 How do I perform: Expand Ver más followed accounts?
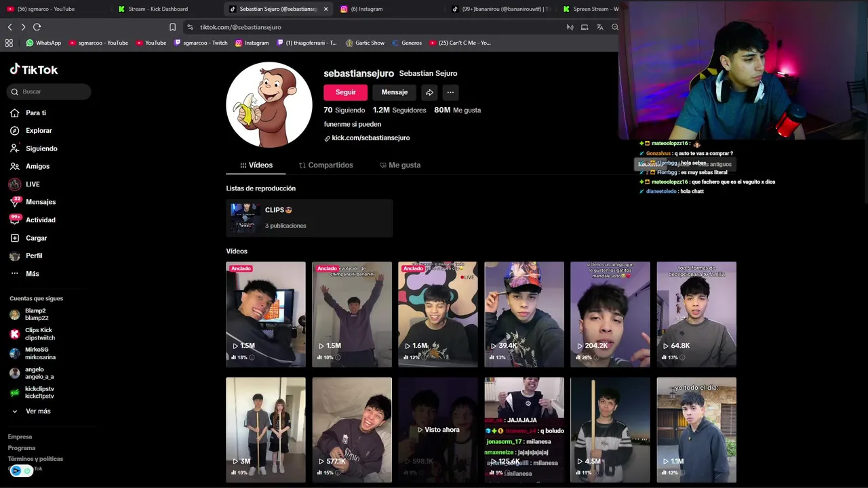(x=31, y=411)
